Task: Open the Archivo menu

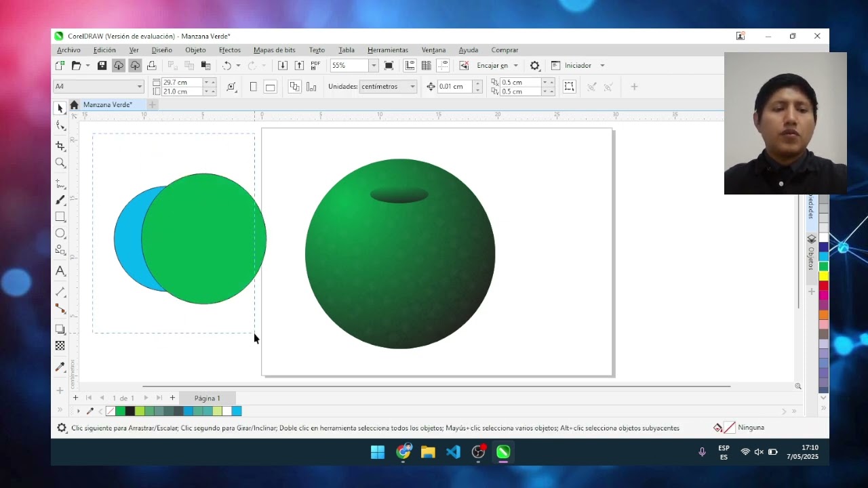Action: pyautogui.click(x=68, y=50)
